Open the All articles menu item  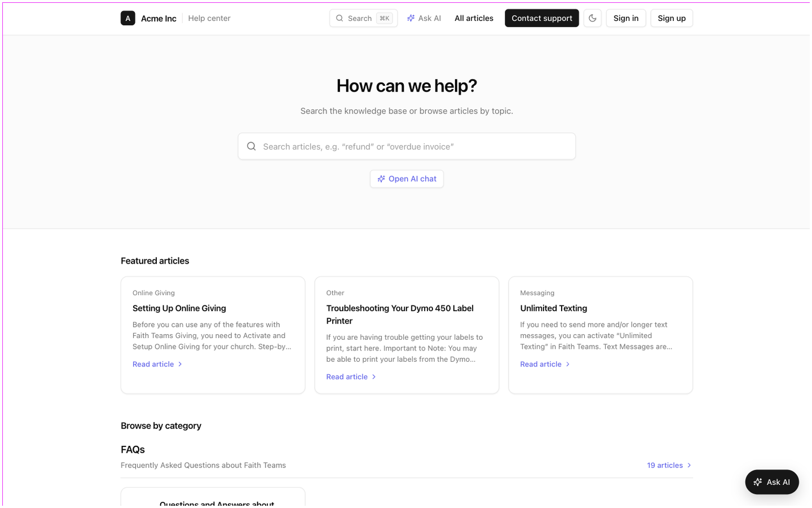pos(474,18)
